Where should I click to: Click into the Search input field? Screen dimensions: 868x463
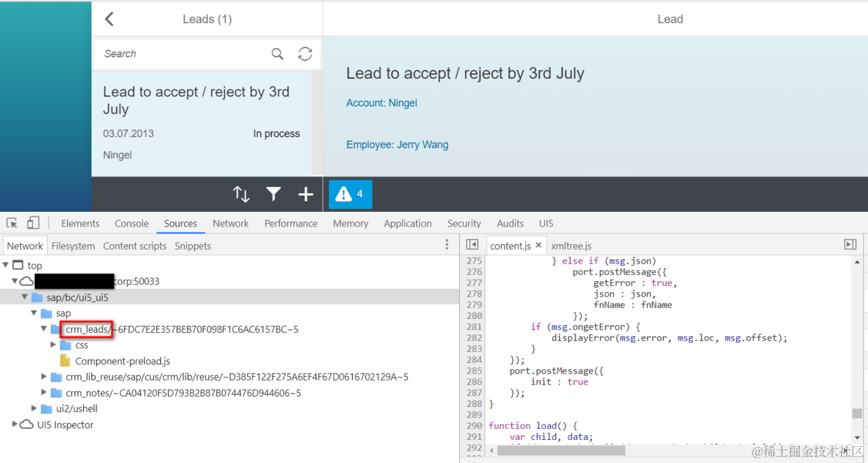coord(182,54)
